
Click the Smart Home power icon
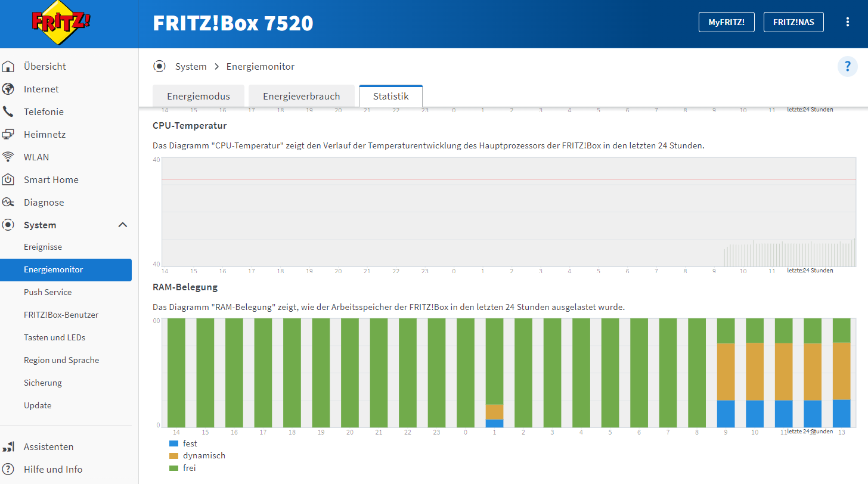coord(8,179)
